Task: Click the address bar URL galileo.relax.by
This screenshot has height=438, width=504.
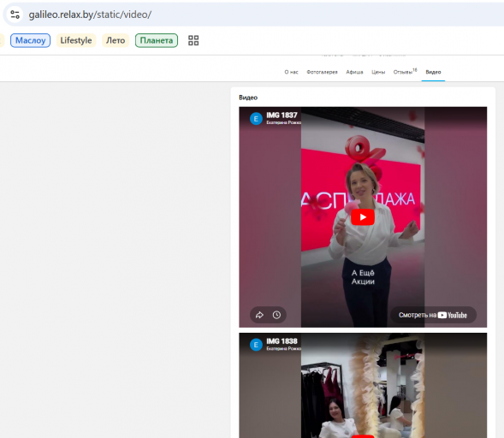Action: [90, 15]
